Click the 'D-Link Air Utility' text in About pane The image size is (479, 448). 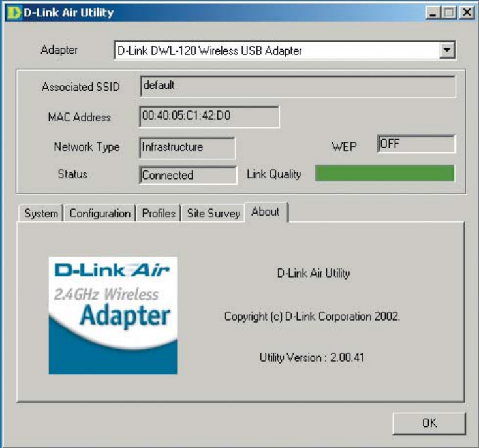click(313, 273)
